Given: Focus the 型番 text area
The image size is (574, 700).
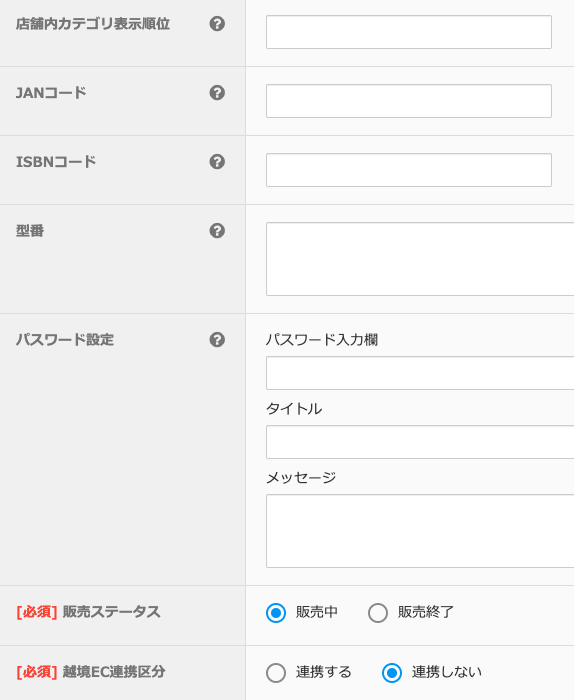Looking at the screenshot, I should click(420, 259).
